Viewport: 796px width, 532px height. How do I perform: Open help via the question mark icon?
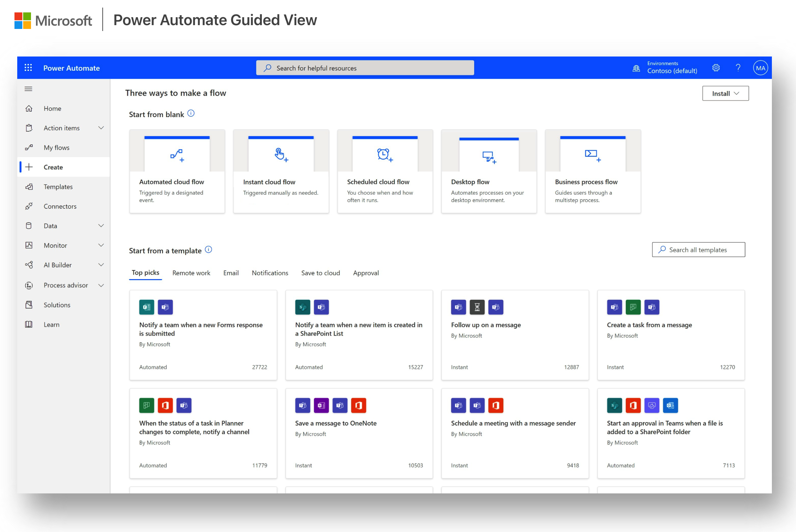tap(738, 68)
